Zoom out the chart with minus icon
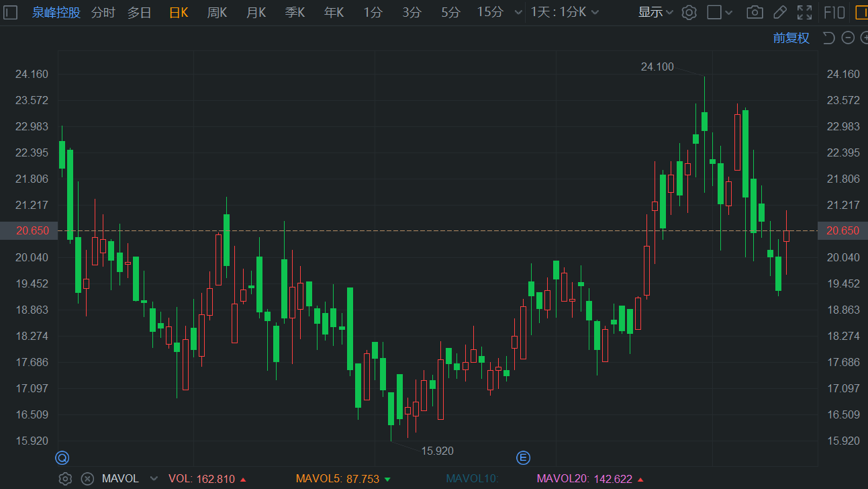 (848, 38)
